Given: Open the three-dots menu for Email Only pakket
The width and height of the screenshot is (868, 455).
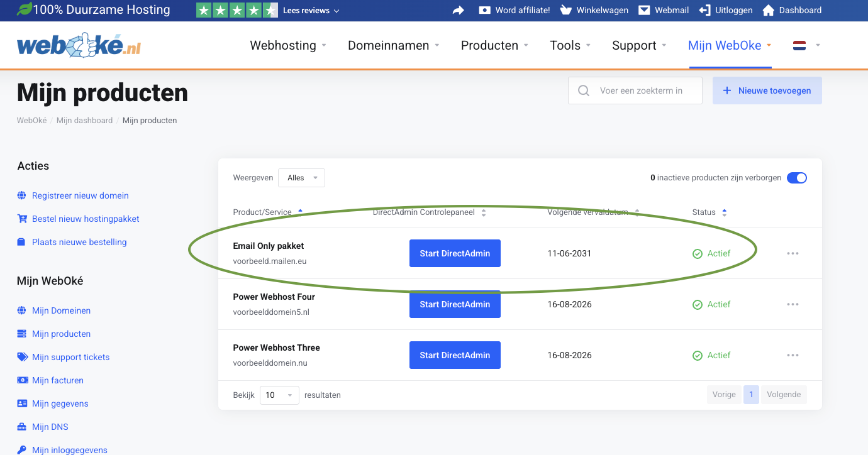Looking at the screenshot, I should click(793, 253).
